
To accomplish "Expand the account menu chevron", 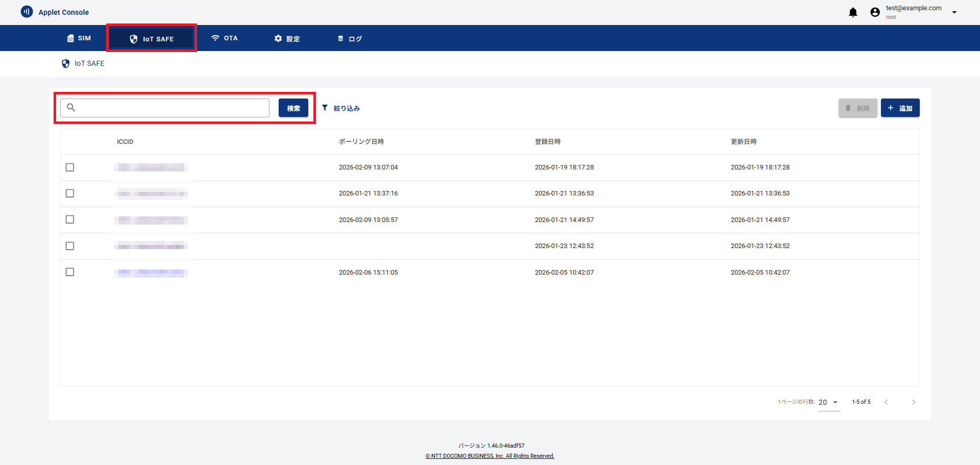I will point(954,12).
